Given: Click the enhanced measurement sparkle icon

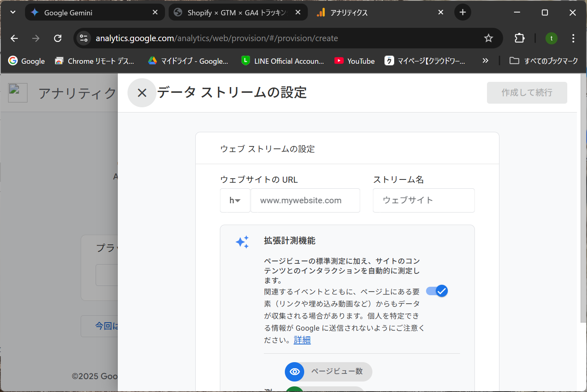Looking at the screenshot, I should tap(242, 242).
